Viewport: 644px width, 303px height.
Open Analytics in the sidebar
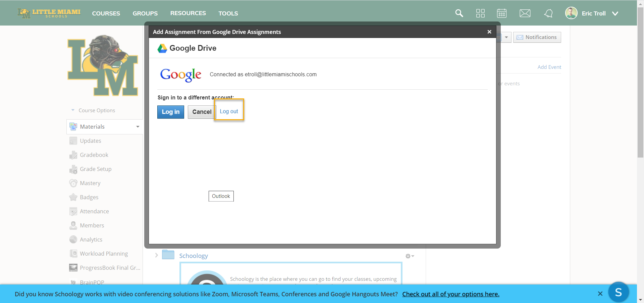point(91,240)
